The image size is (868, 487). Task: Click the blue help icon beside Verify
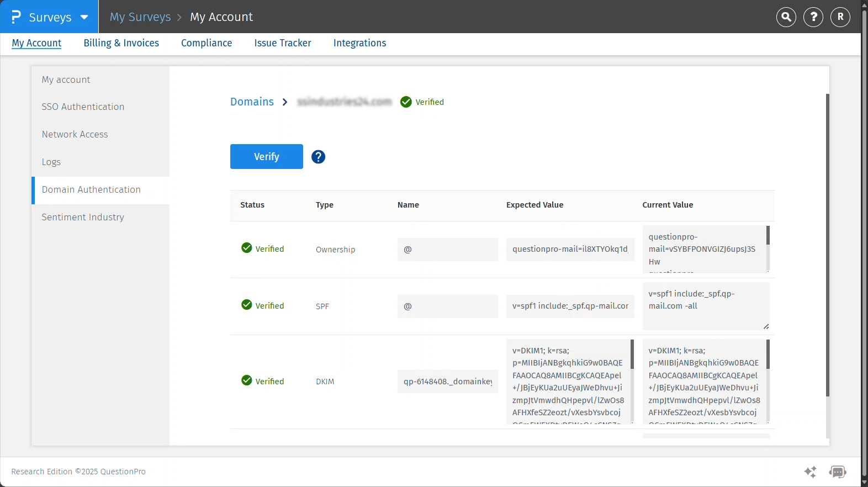click(x=318, y=157)
